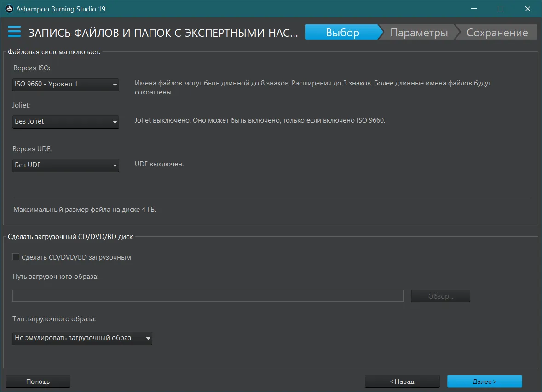Screen dimensions: 542x392
Task: Click the Ashampoo flame app icon
Action: [9, 9]
